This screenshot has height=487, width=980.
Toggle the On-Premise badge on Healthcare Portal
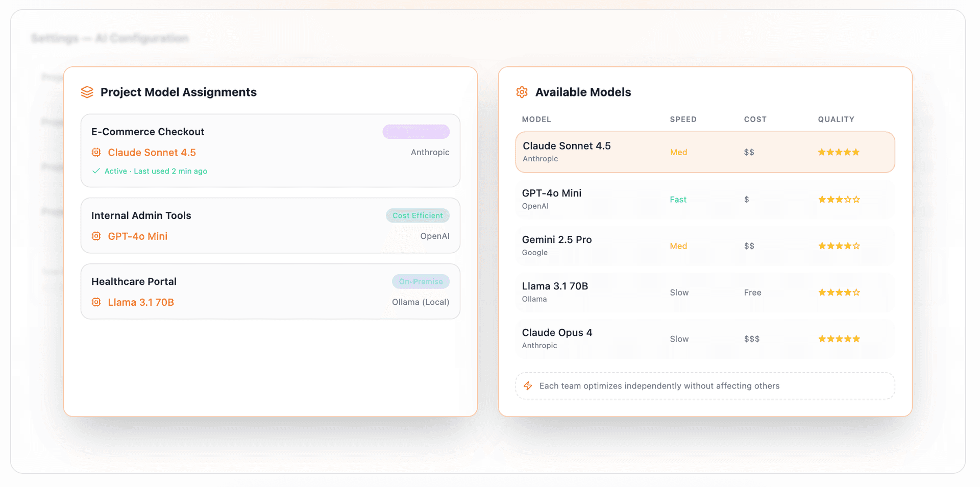(421, 281)
